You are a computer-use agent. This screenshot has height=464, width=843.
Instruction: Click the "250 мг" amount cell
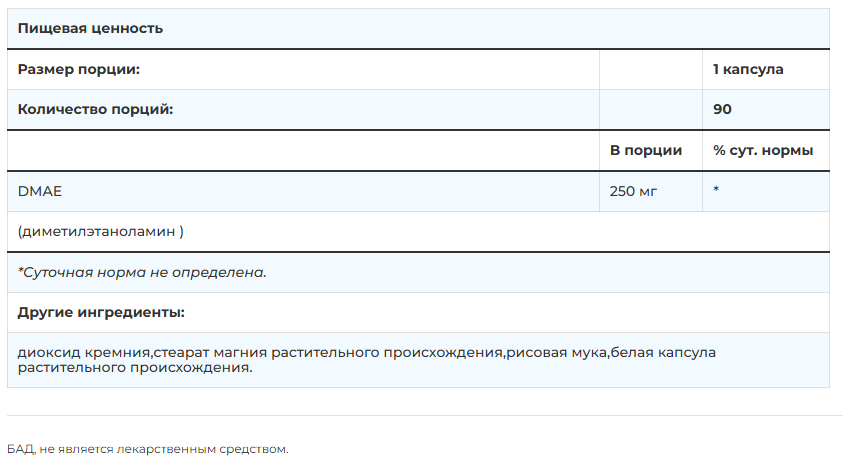633,190
